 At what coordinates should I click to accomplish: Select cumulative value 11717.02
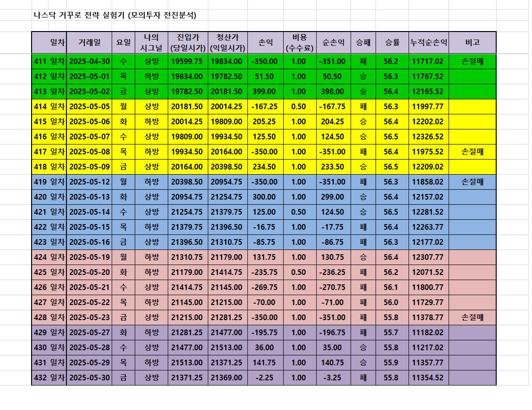(428, 61)
